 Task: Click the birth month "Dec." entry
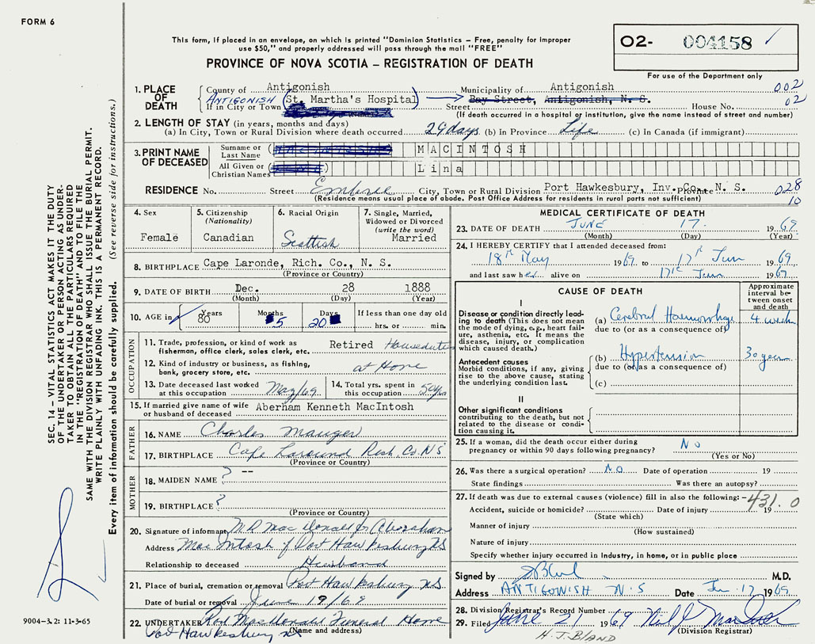pos(249,291)
